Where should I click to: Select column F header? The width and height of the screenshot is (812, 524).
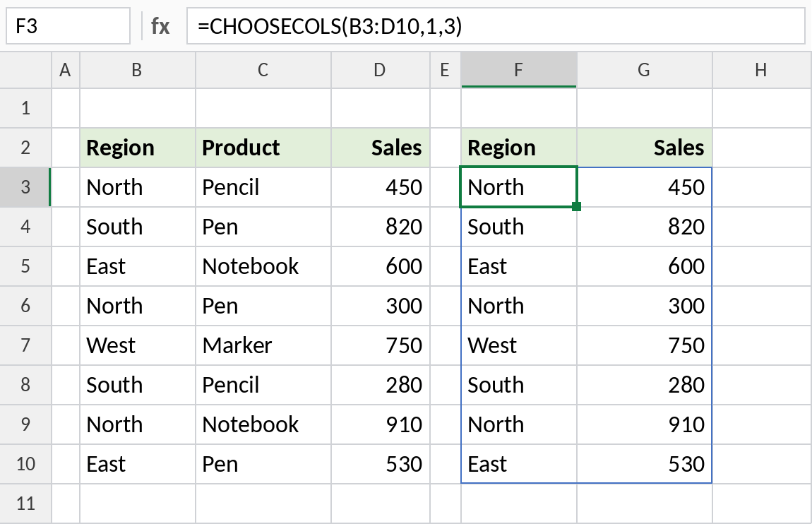click(518, 70)
